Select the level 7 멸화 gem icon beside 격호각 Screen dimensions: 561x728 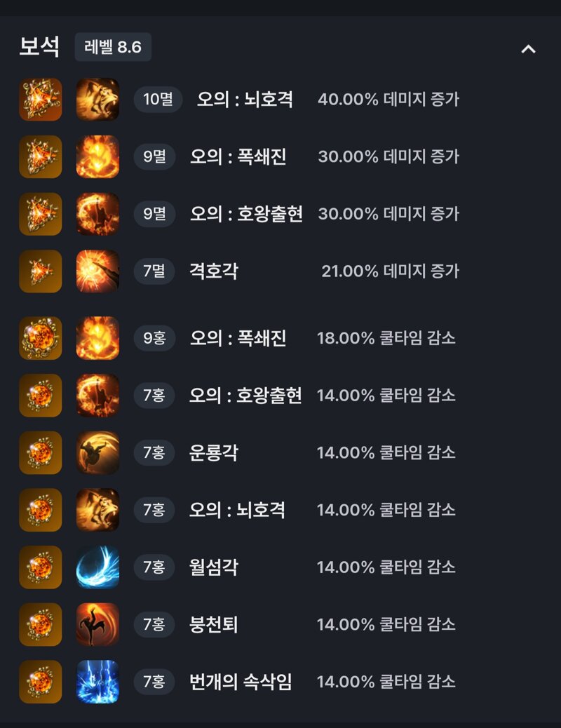pyautogui.click(x=41, y=271)
